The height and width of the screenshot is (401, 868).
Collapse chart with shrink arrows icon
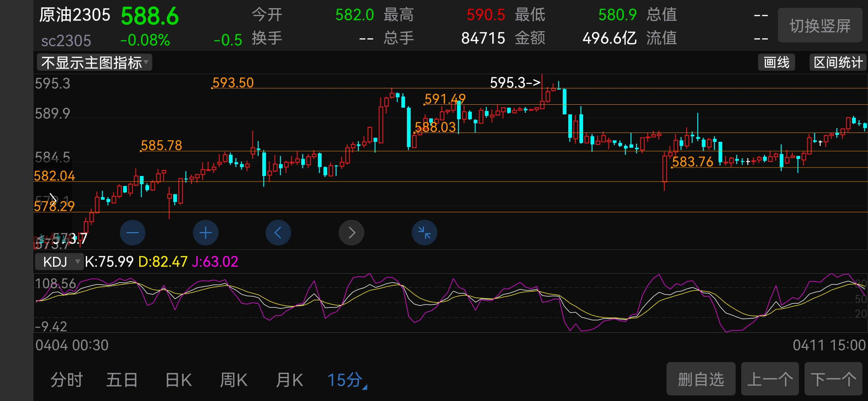[424, 233]
